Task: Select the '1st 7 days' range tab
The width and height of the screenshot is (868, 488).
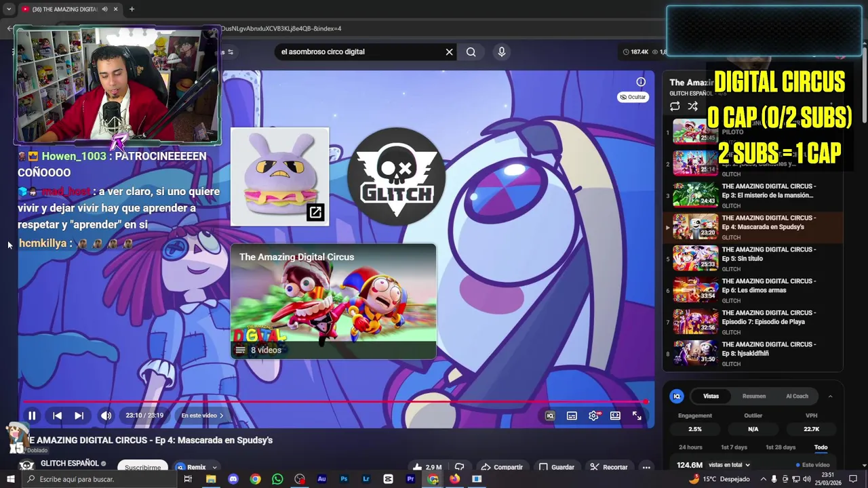Action: click(x=734, y=447)
